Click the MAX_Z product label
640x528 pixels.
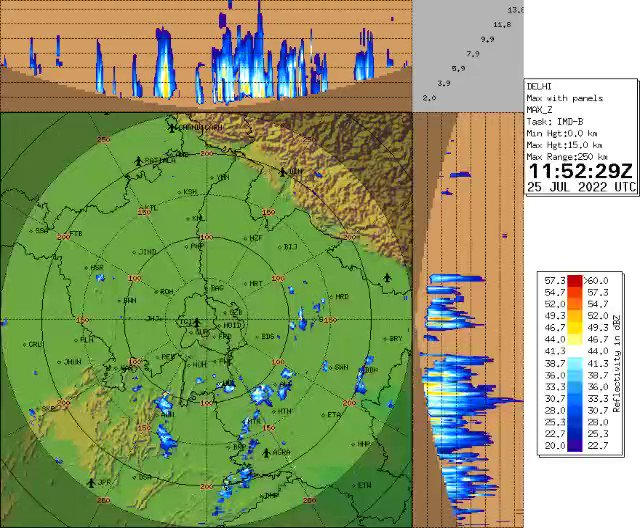click(x=540, y=110)
